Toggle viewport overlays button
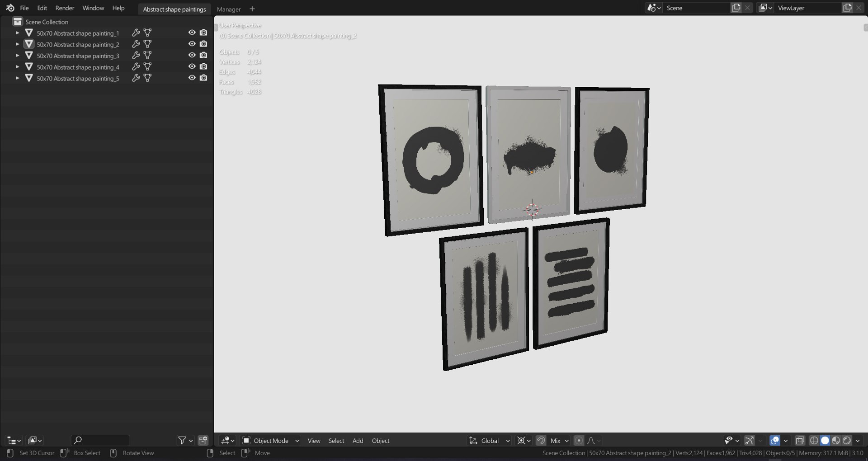The height and width of the screenshot is (461, 868). coord(775,440)
